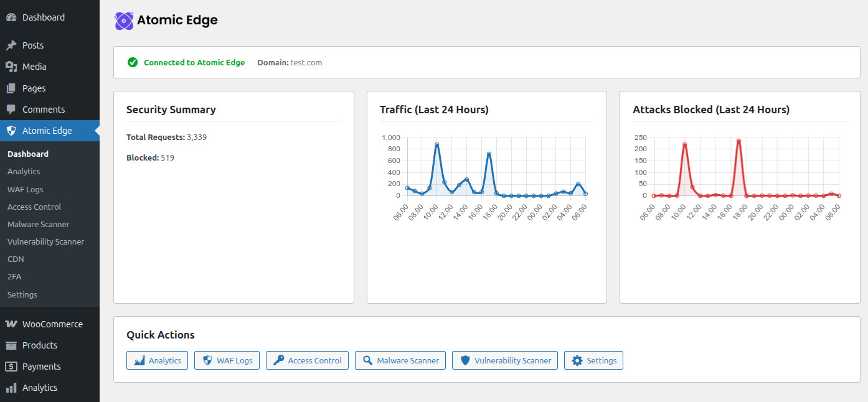The height and width of the screenshot is (402, 868).
Task: Click the shield icon in Vulnerability Scanner button
Action: 465,360
